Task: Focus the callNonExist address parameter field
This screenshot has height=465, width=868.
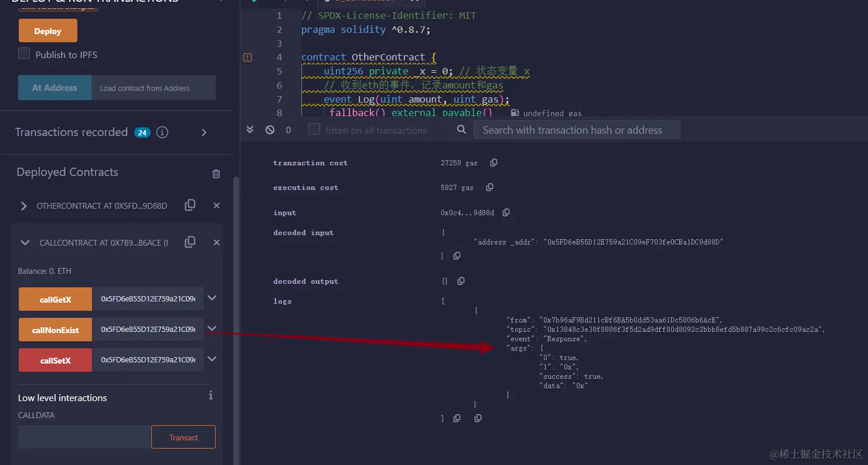Action: pos(148,330)
